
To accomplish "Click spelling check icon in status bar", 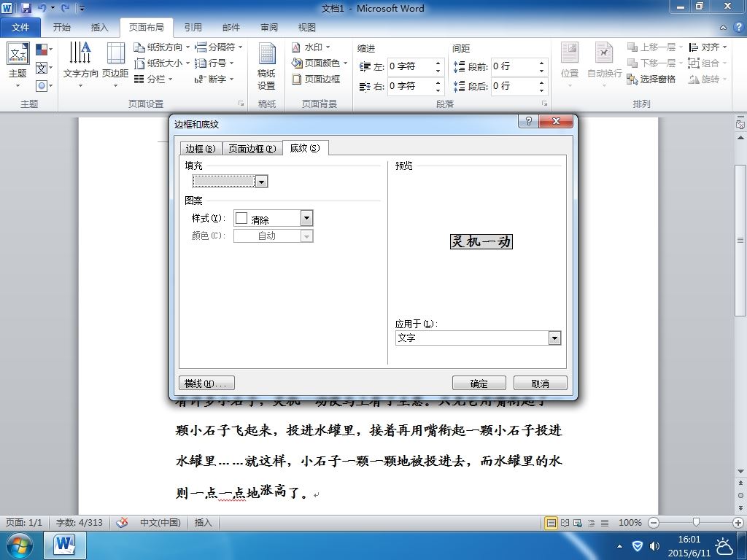I will (x=122, y=522).
